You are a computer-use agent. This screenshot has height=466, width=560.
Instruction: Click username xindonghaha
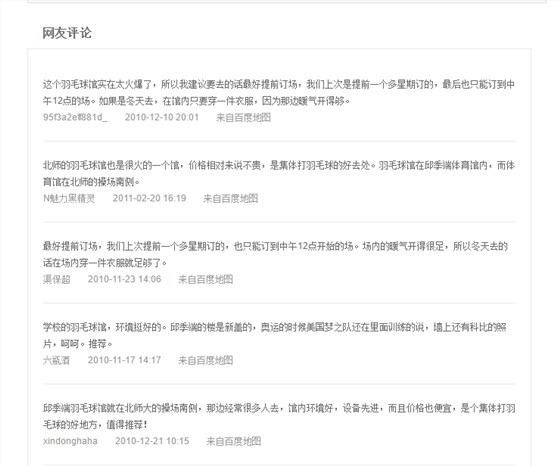(70, 441)
